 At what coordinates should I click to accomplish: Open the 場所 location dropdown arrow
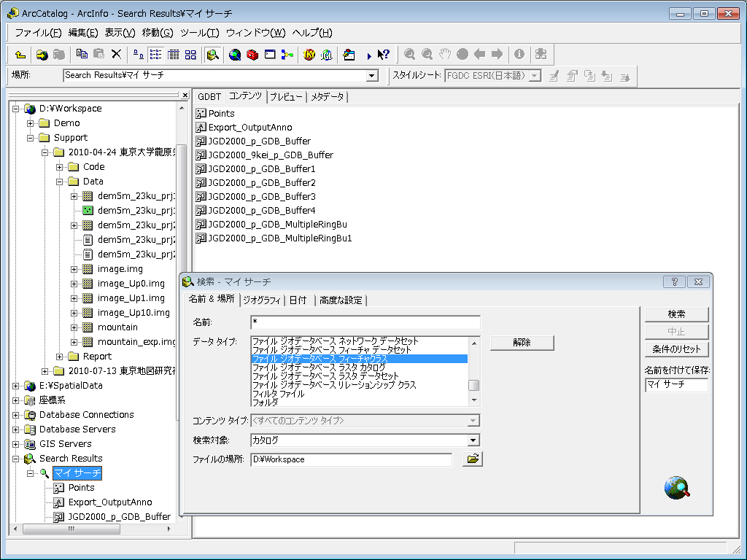(x=372, y=75)
